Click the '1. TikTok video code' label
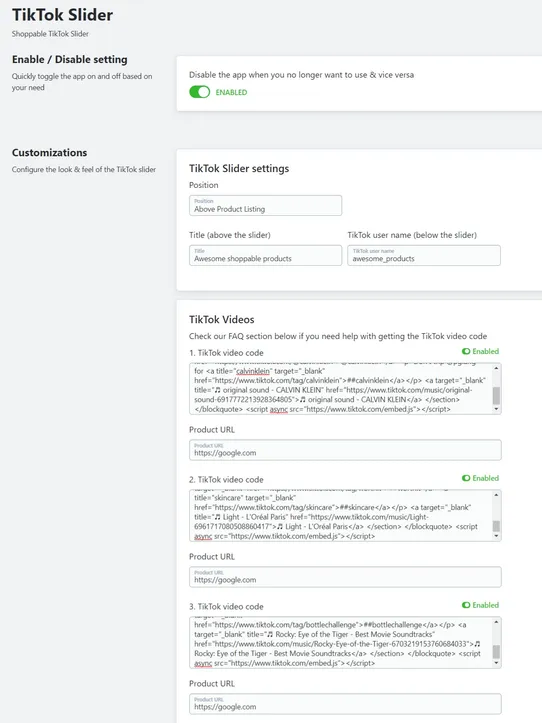 pyautogui.click(x=226, y=353)
